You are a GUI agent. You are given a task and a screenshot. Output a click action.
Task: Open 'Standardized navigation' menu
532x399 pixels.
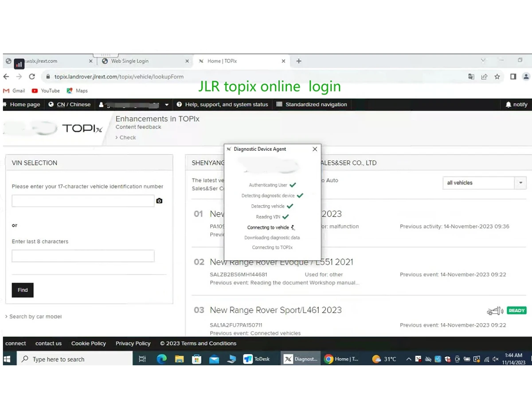pyautogui.click(x=312, y=105)
